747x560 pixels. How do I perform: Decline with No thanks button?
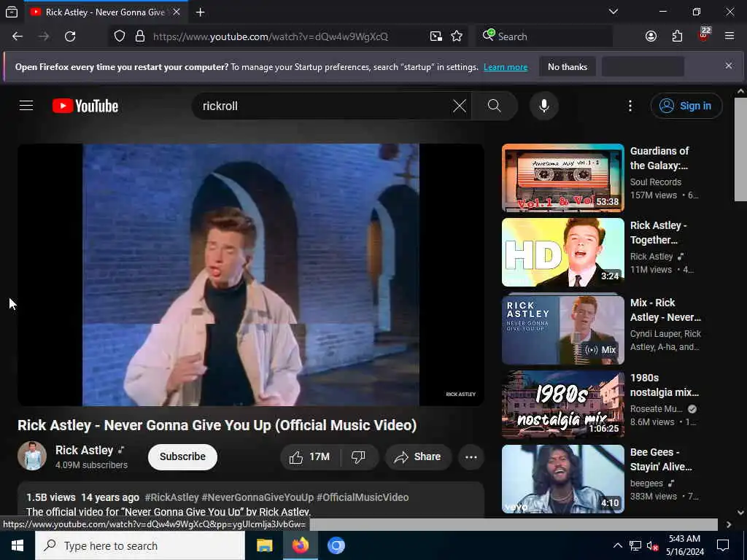click(568, 66)
